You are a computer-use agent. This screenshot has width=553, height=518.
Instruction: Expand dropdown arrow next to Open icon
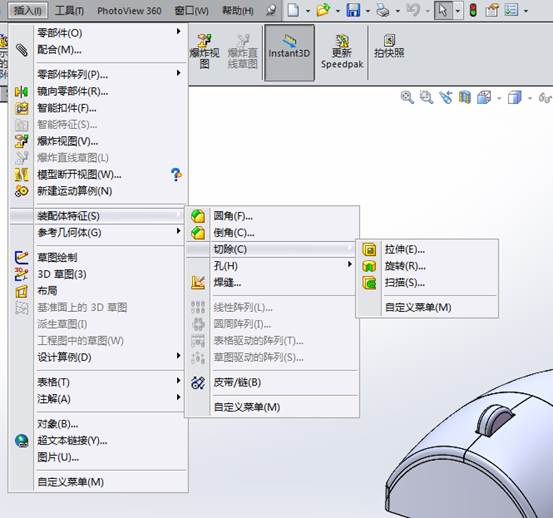(x=338, y=11)
